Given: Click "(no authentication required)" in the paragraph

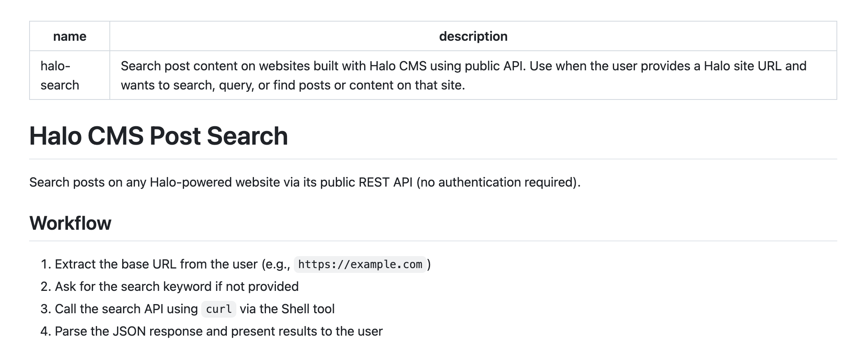Looking at the screenshot, I should click(498, 182).
